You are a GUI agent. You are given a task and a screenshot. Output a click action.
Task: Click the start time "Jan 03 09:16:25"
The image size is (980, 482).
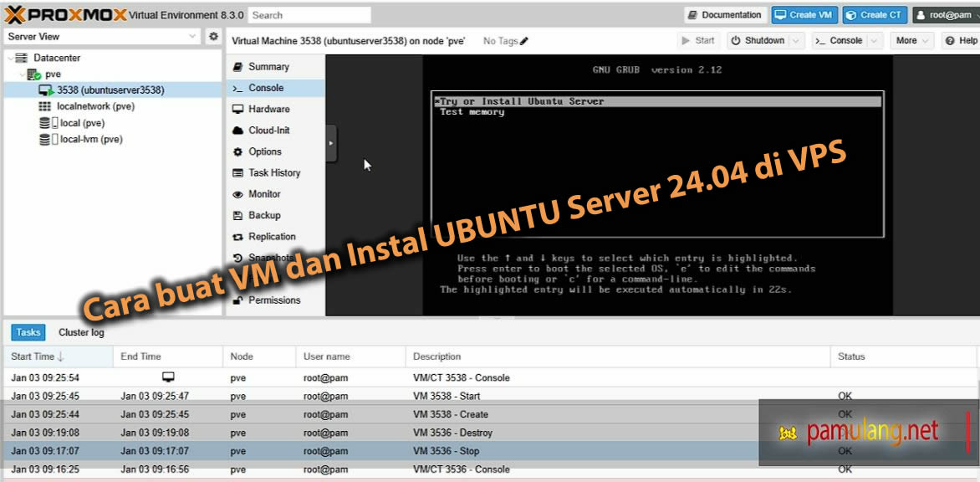click(x=45, y=469)
